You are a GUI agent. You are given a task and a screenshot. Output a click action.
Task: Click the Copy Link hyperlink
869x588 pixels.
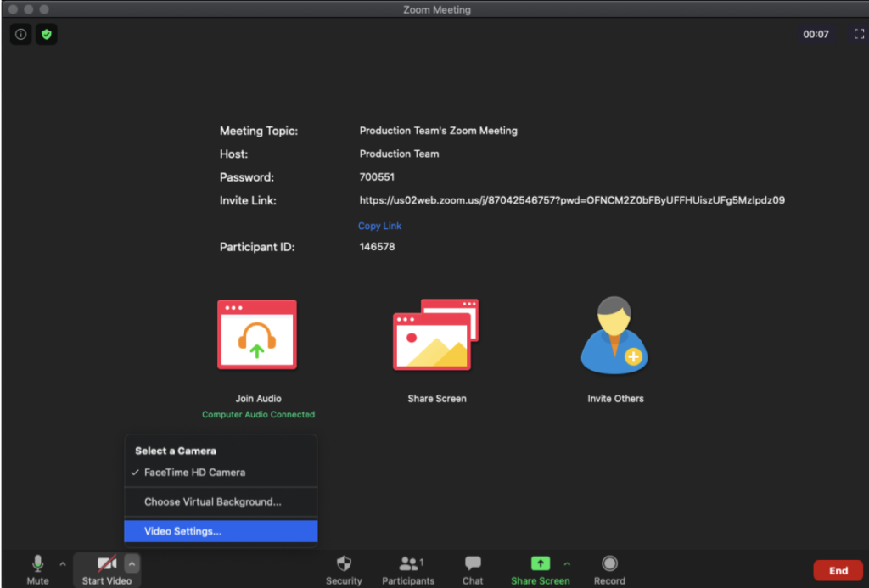tap(379, 226)
